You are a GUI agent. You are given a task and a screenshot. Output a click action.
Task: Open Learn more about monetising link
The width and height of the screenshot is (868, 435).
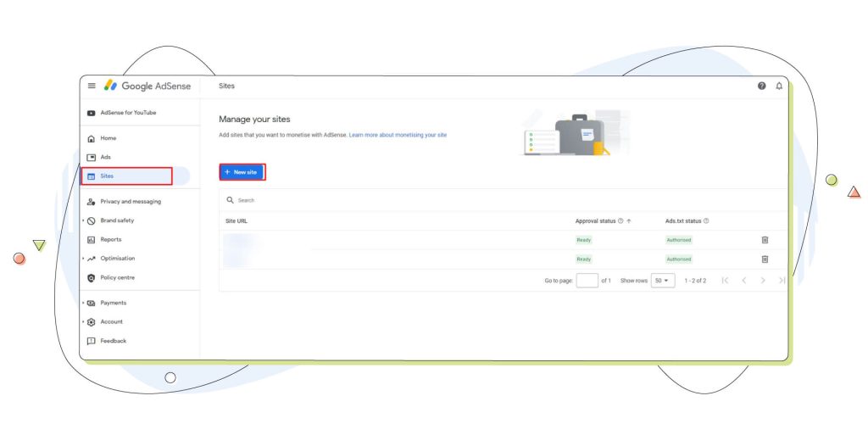(398, 135)
